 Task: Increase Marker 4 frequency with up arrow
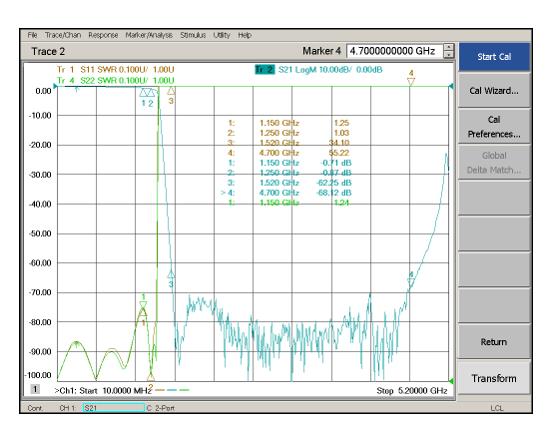[448, 48]
